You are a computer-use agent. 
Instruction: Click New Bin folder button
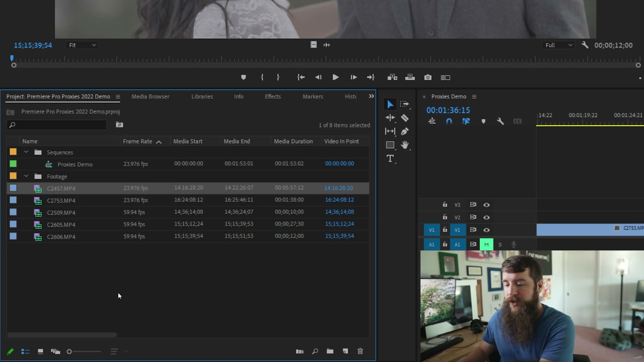tap(330, 351)
